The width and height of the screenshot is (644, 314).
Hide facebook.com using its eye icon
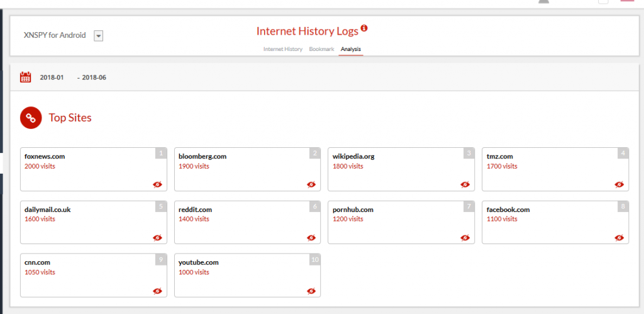click(619, 238)
